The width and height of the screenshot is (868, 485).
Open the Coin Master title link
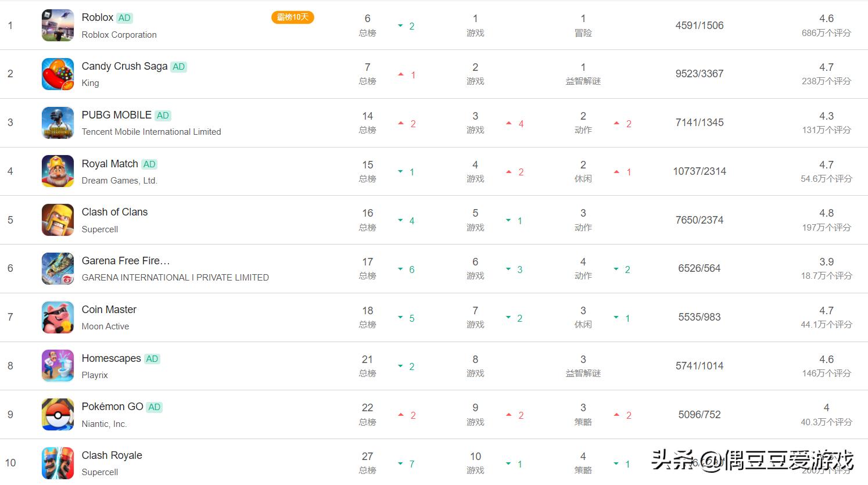point(109,310)
